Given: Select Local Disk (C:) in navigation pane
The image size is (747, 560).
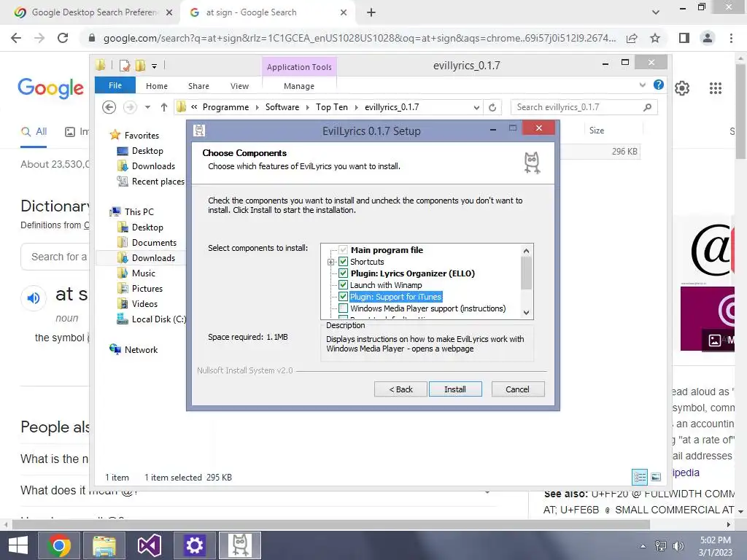Looking at the screenshot, I should pos(158,319).
